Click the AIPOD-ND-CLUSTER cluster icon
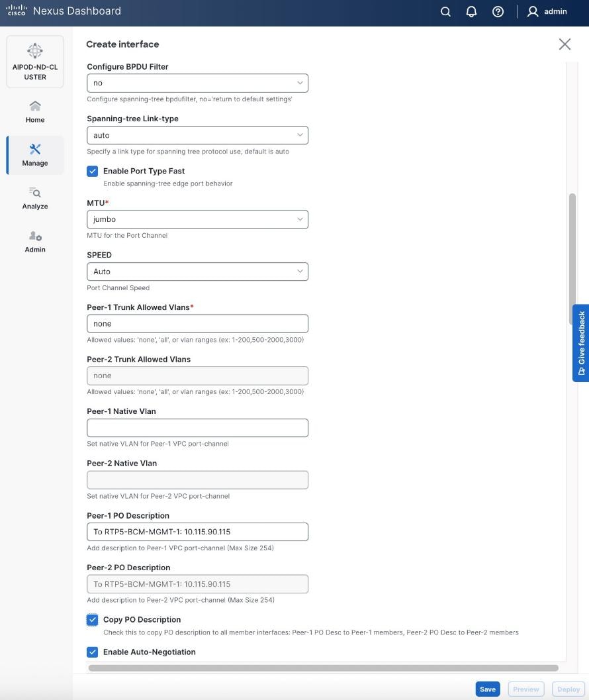Viewport: 589px width, 700px height. point(34,50)
